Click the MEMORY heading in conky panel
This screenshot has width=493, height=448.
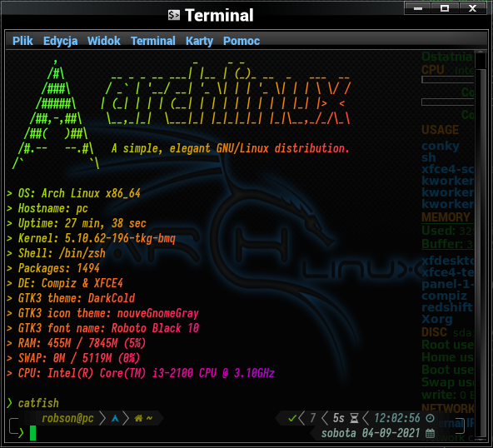click(x=446, y=217)
